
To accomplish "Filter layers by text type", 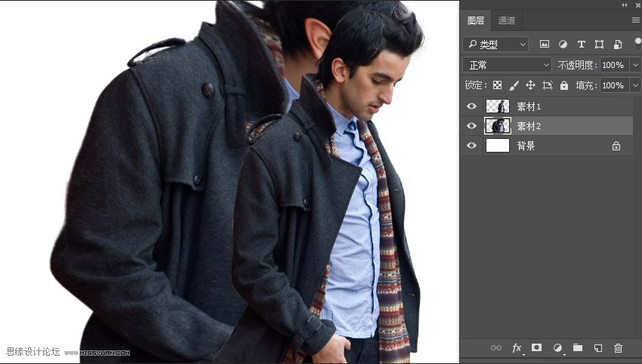I will [x=581, y=45].
